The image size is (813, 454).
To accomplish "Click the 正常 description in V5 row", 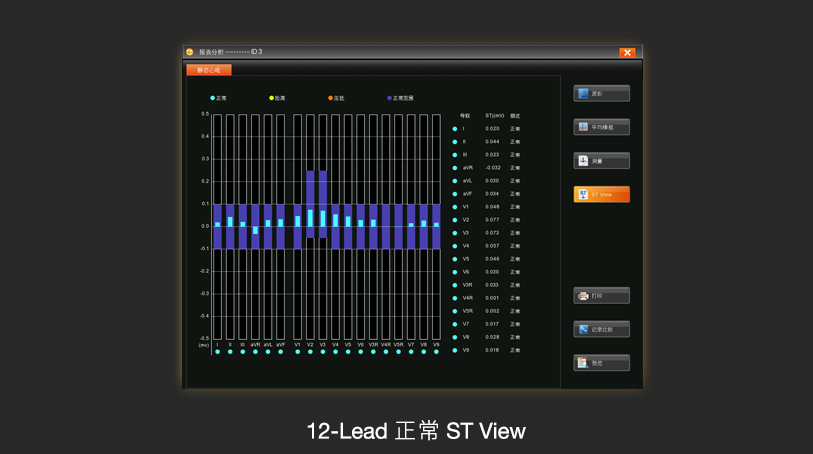I will (x=515, y=259).
